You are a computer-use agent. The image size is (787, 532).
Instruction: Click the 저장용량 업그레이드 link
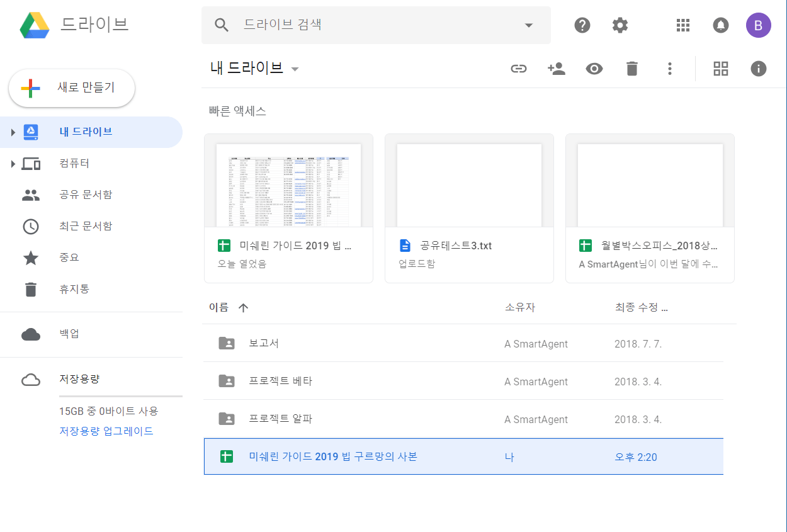click(x=106, y=431)
